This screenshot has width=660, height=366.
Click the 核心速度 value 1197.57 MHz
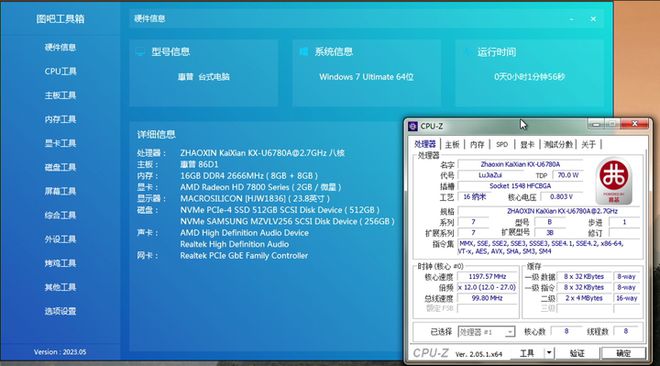point(488,276)
